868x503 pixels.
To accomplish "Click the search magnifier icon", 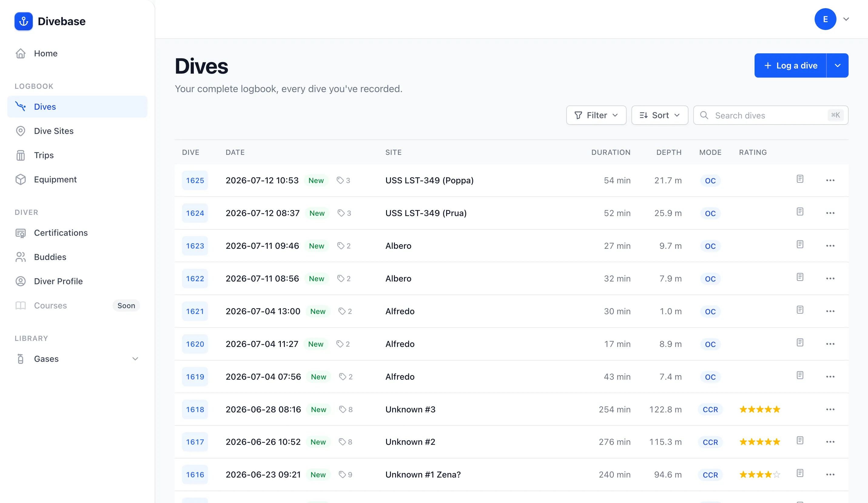I will click(x=704, y=115).
